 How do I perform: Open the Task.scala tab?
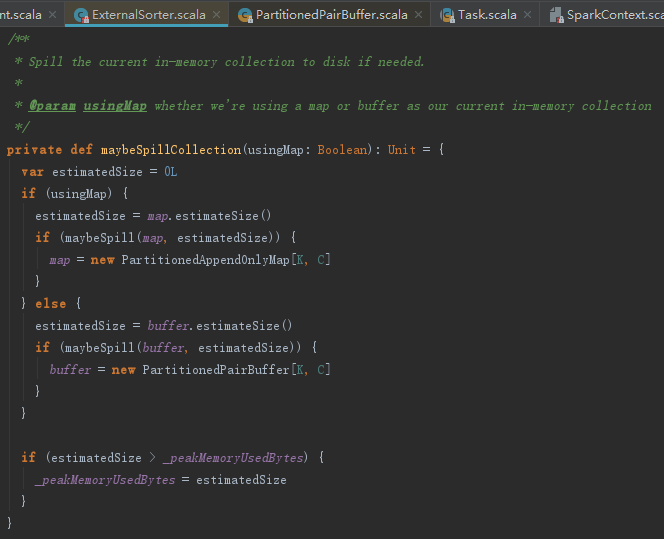[487, 15]
